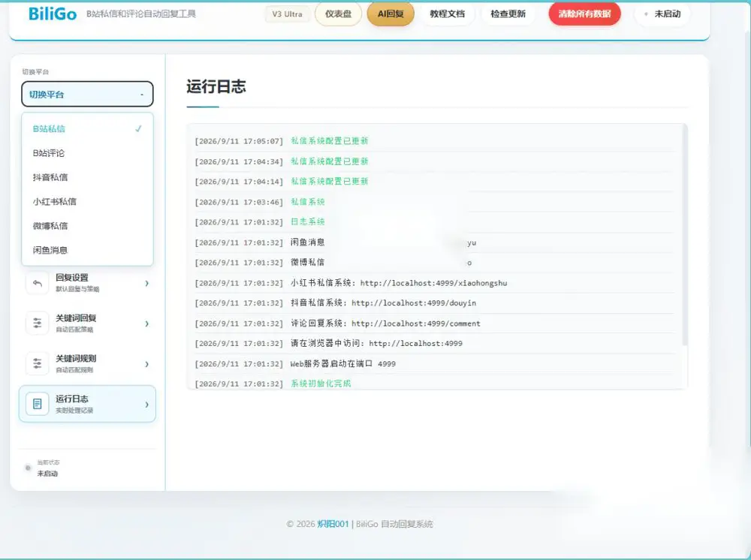Click the sliders icon beside 关键词规则
The image size is (751, 560).
38,364
